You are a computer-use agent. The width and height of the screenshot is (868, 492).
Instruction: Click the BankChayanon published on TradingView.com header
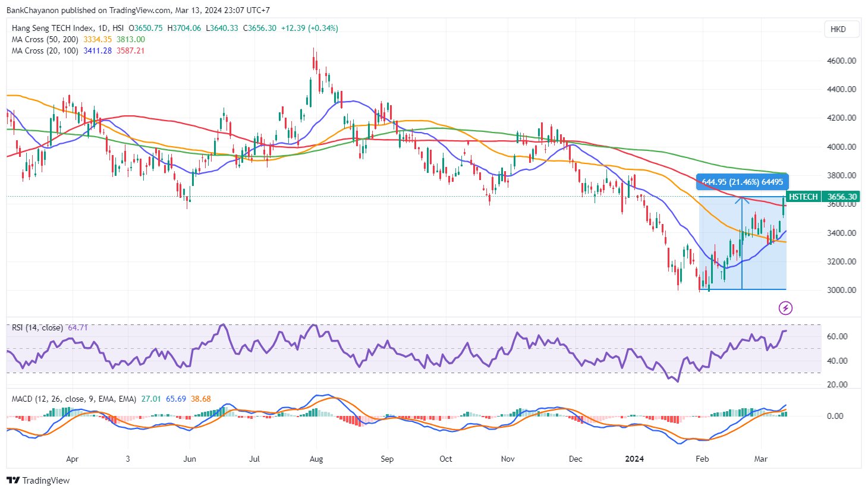pos(138,10)
